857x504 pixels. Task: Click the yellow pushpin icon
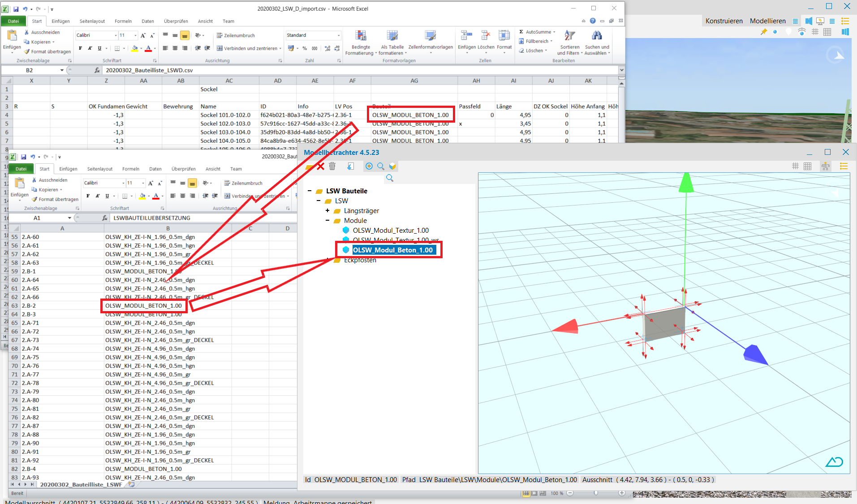click(764, 32)
